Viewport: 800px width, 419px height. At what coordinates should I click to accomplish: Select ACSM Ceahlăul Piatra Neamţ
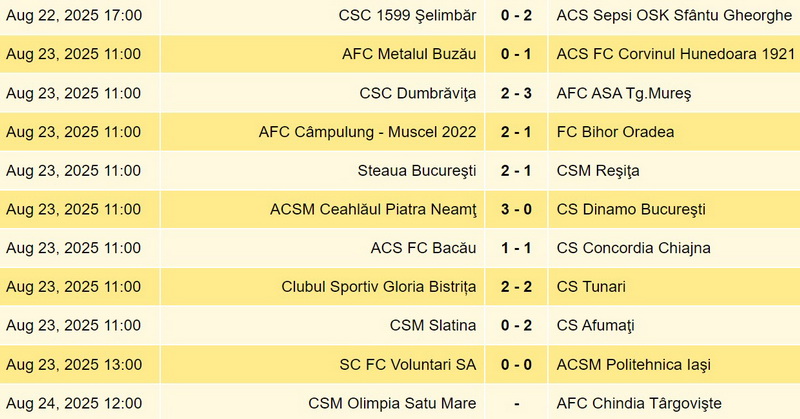point(373,210)
